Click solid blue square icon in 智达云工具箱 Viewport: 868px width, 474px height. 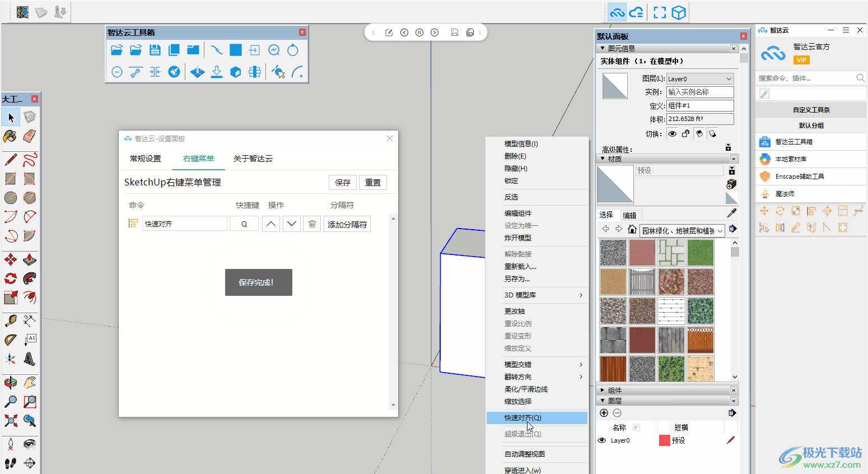pos(236,50)
